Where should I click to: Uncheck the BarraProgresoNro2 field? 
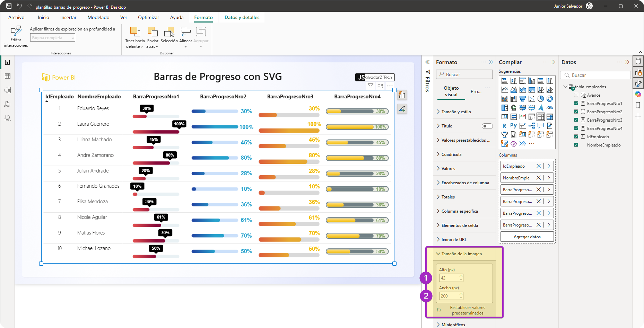[576, 112]
